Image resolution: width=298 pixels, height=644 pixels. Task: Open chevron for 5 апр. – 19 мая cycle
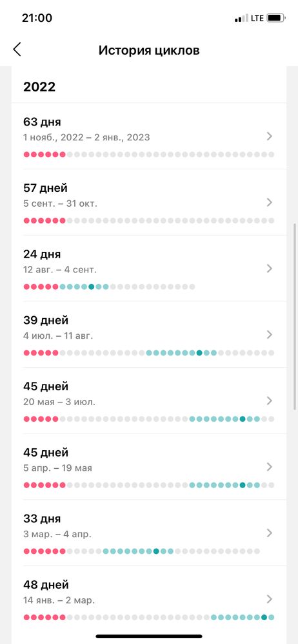pos(270,467)
